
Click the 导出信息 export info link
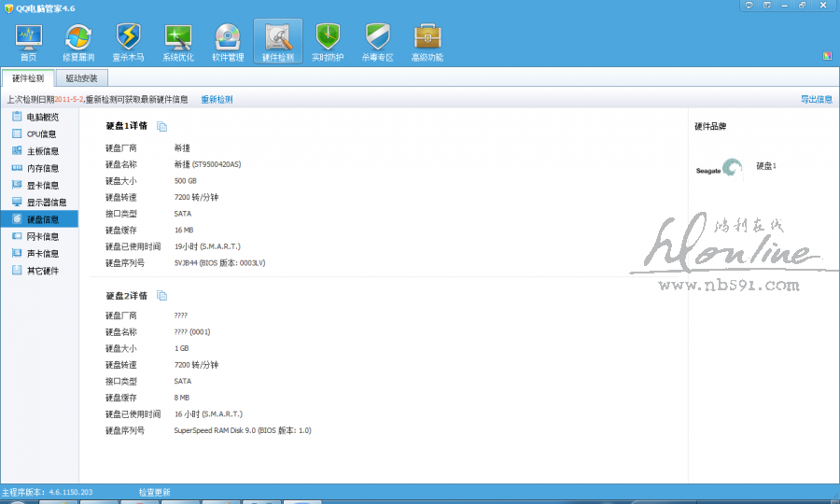coord(817,99)
